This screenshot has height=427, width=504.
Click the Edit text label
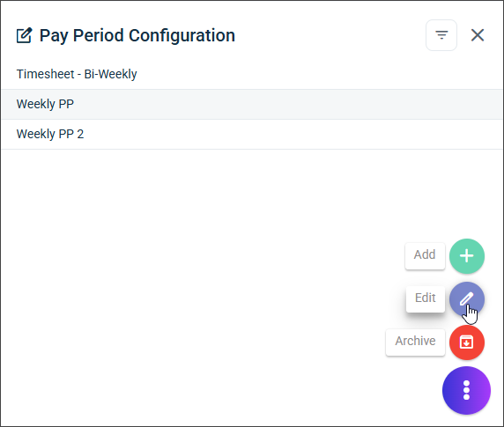point(425,298)
